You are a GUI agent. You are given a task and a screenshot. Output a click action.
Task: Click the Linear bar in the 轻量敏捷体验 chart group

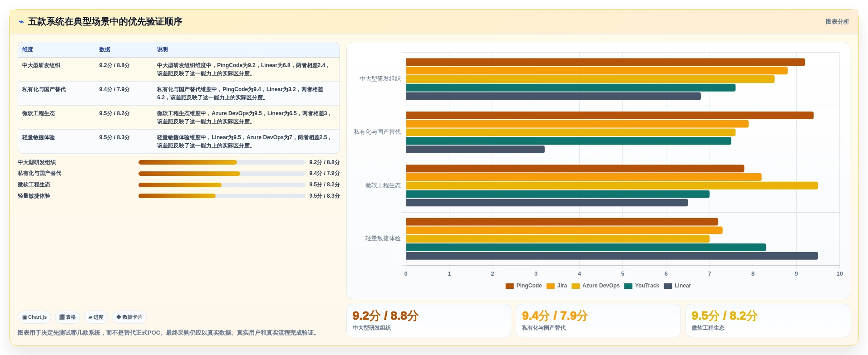(612, 256)
